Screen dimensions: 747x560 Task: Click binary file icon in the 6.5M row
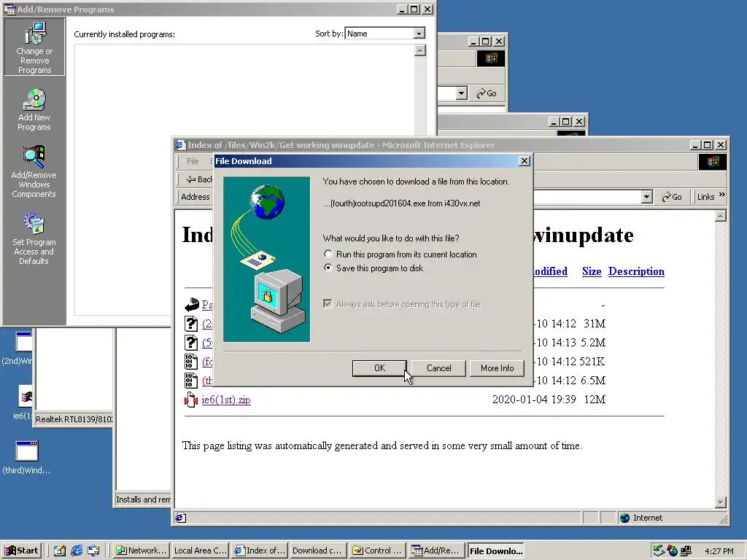point(191,381)
